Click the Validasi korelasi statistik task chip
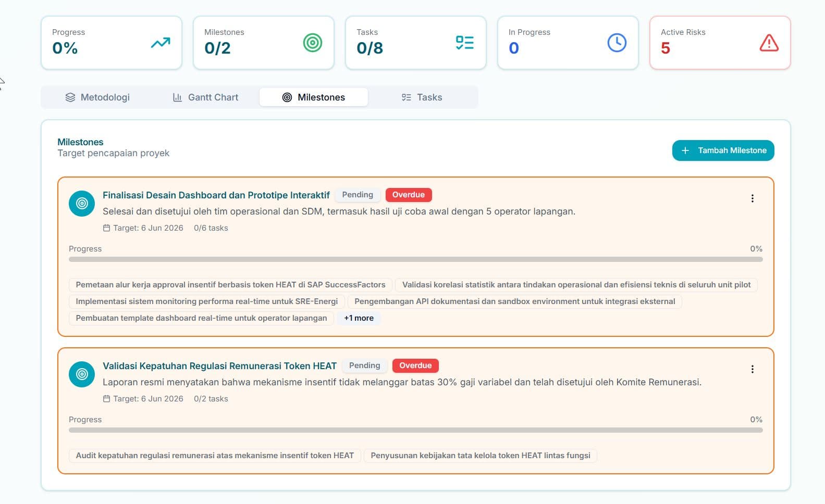 pos(576,285)
